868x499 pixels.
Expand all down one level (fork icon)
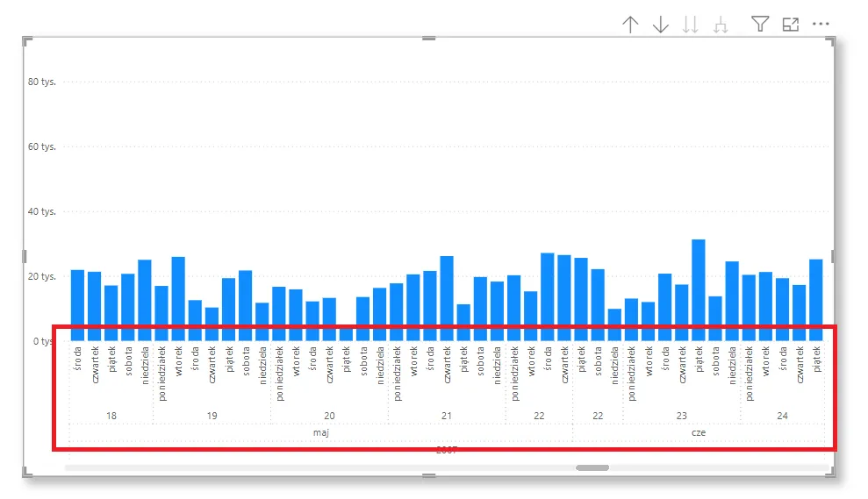pyautogui.click(x=721, y=25)
